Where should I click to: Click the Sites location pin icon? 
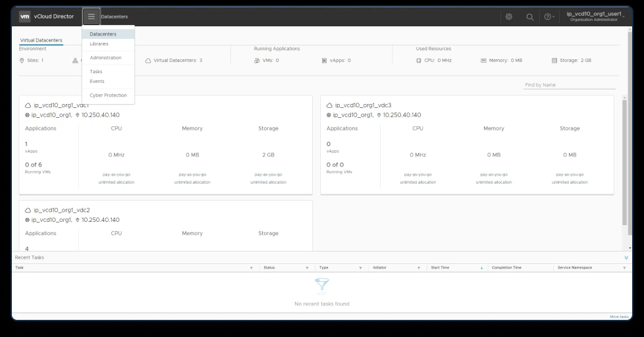coord(22,61)
